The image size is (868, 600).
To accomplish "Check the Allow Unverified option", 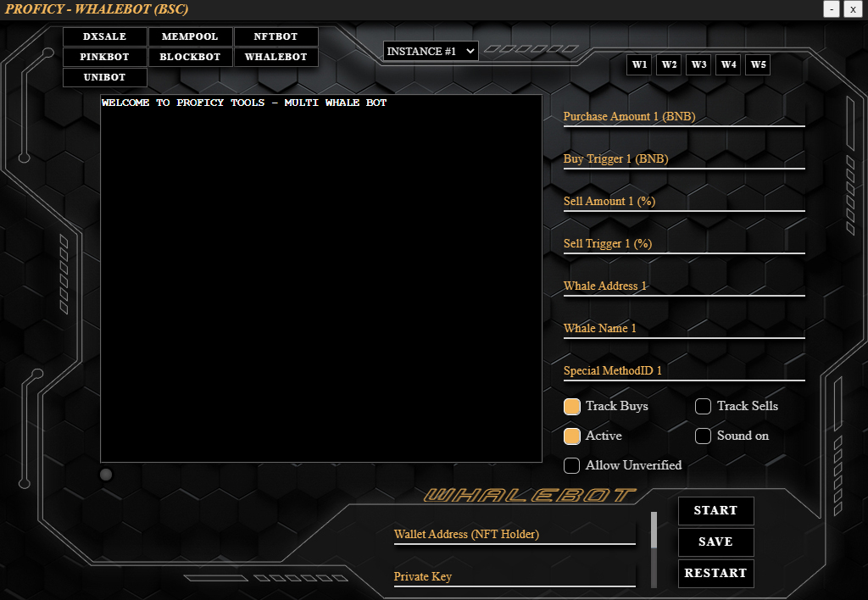I will click(x=572, y=465).
